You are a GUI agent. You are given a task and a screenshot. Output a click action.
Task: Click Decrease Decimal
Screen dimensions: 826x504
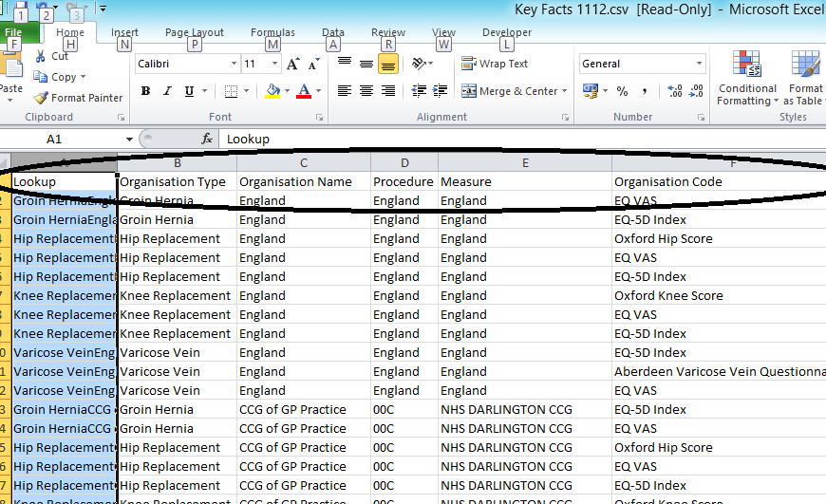tap(696, 91)
